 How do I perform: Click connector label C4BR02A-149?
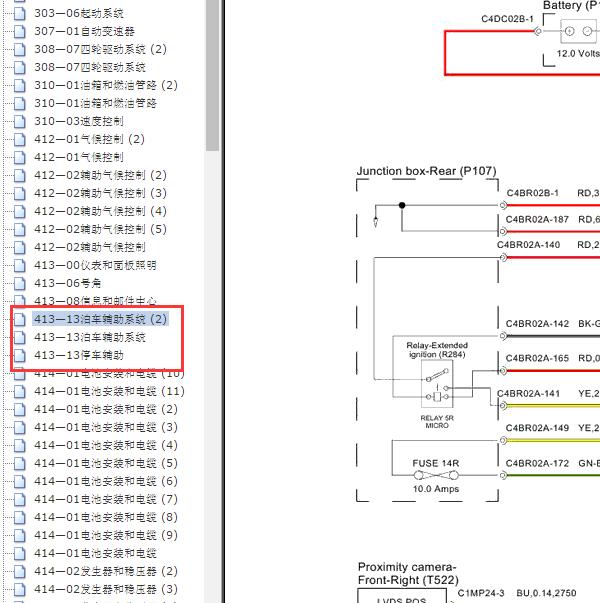[x=537, y=428]
